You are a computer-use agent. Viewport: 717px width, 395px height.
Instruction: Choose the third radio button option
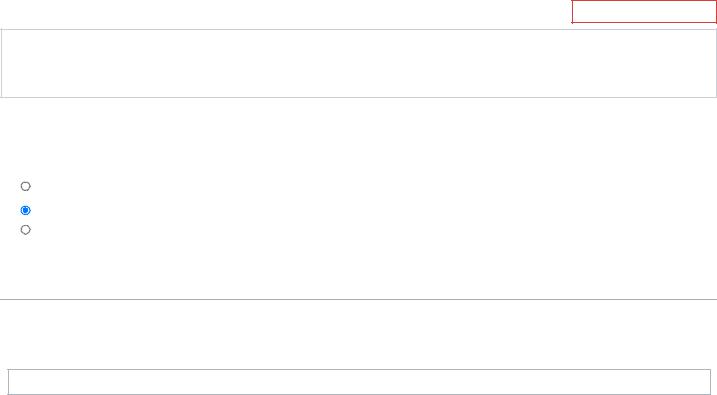click(x=26, y=230)
